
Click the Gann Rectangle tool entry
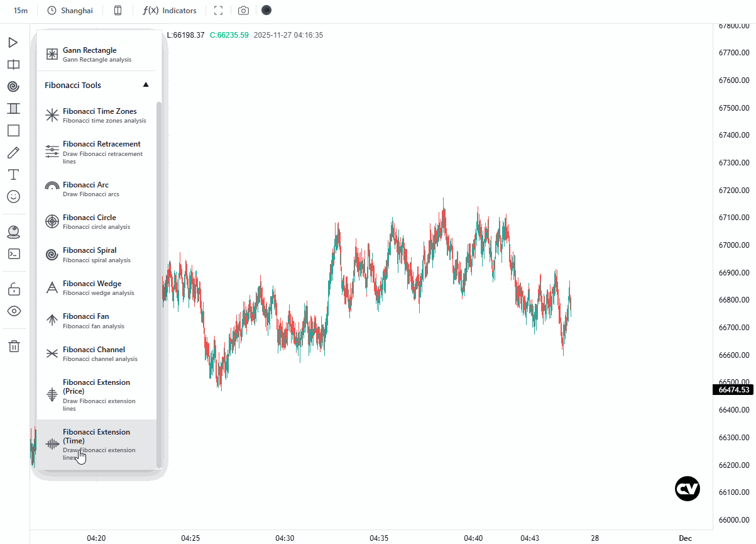tap(97, 54)
